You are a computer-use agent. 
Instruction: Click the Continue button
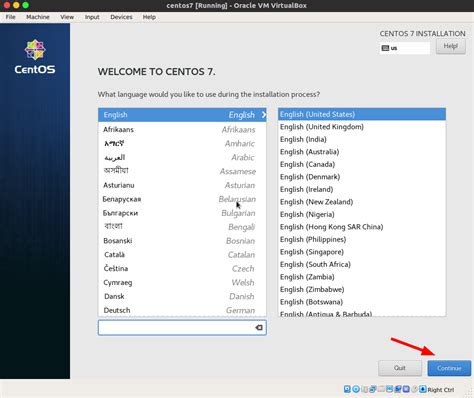[449, 368]
